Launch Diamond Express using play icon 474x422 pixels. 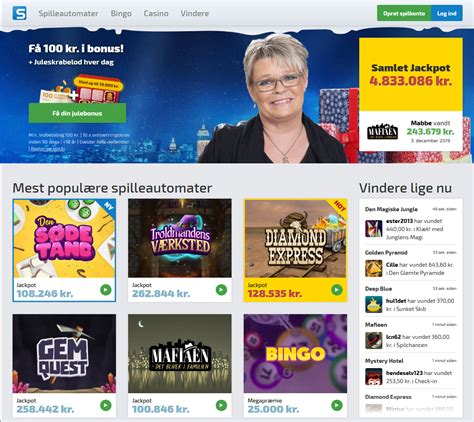point(337,290)
